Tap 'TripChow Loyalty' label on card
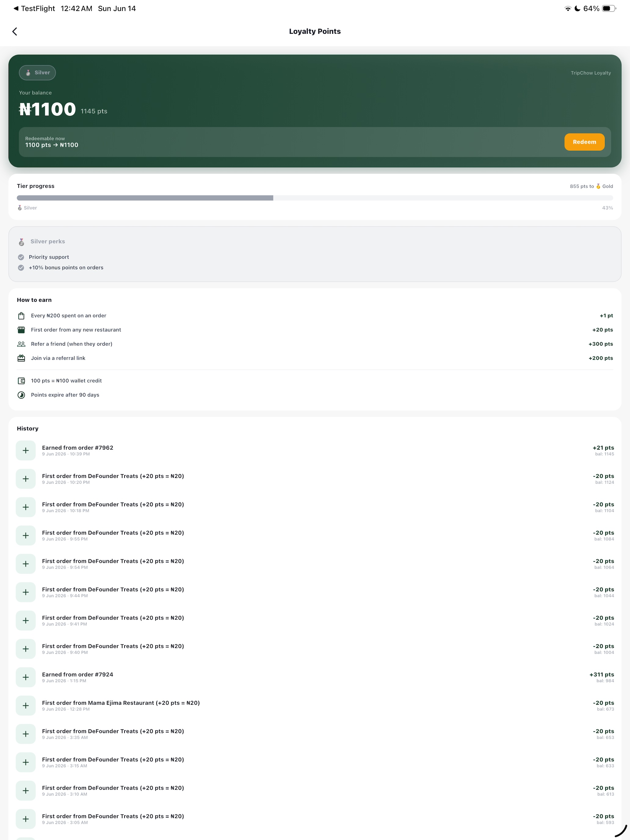The image size is (630, 840). click(x=591, y=73)
